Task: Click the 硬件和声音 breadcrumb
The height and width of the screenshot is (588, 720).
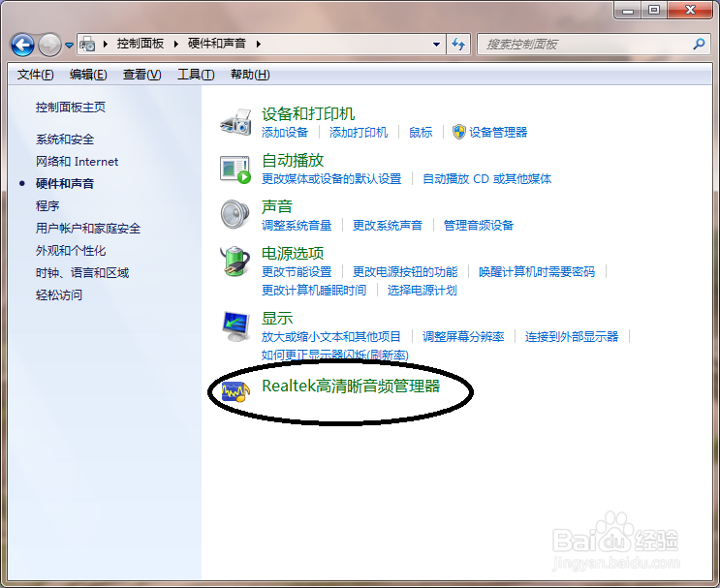Action: (217, 44)
